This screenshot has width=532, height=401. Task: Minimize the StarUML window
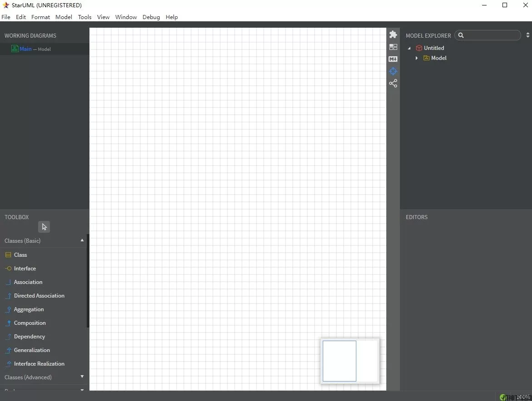coord(484,5)
